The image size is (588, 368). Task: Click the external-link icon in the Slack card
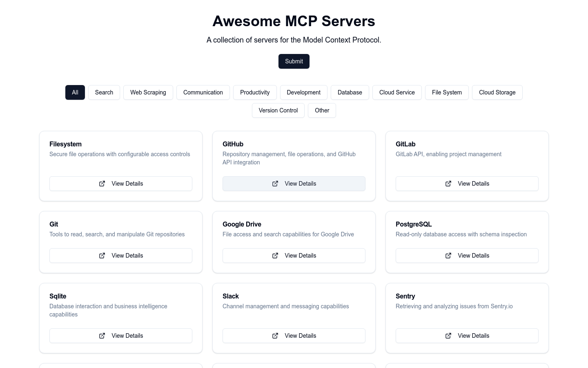pos(275,336)
